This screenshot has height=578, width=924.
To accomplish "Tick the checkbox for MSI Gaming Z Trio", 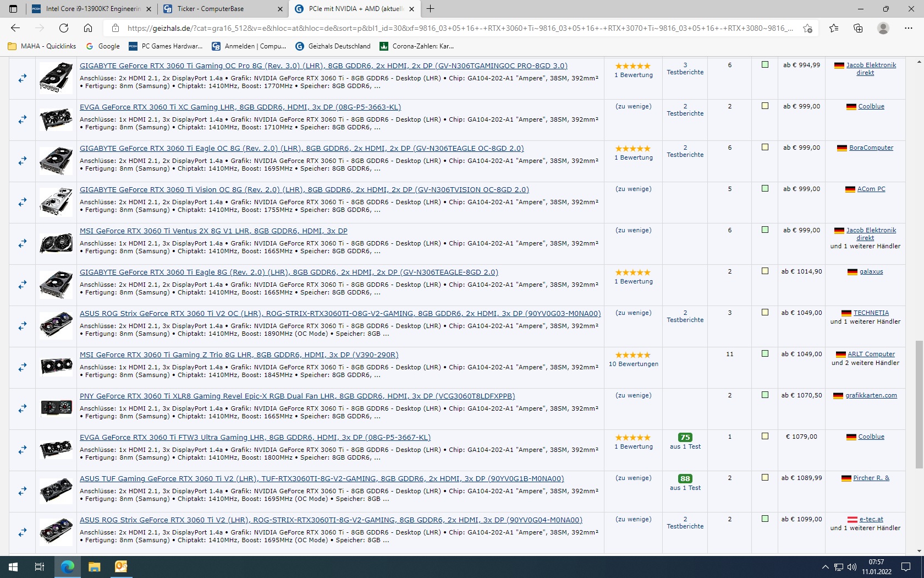I will tap(765, 354).
